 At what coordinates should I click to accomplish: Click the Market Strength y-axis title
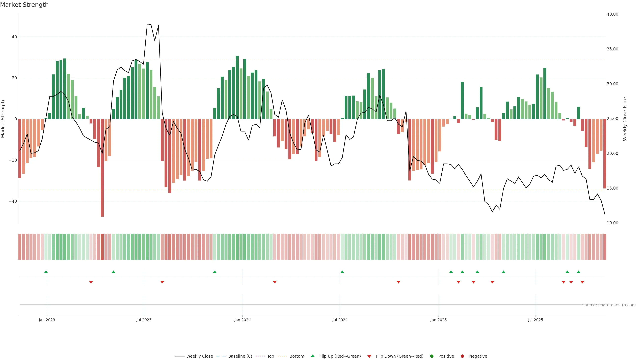pos(3,119)
